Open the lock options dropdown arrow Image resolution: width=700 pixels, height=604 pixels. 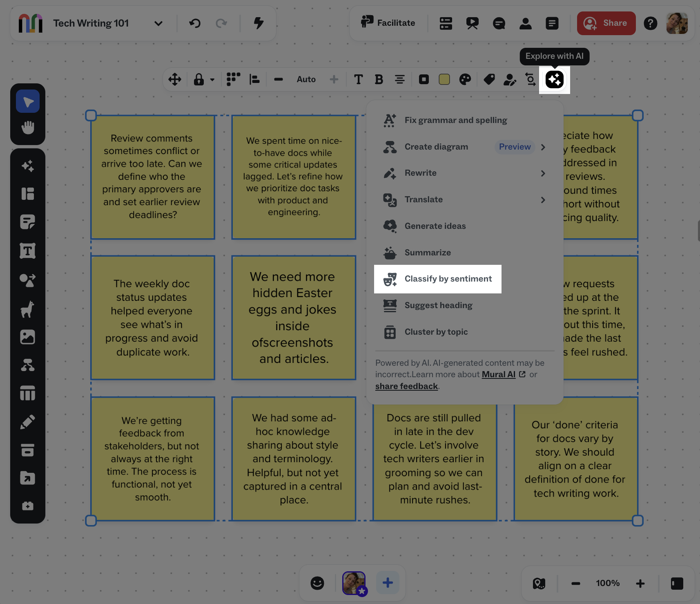point(212,80)
